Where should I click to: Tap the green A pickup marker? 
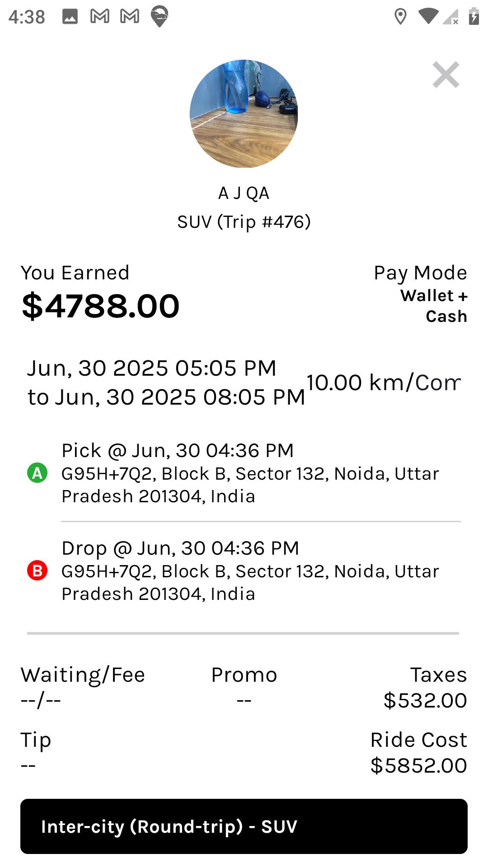(x=38, y=473)
